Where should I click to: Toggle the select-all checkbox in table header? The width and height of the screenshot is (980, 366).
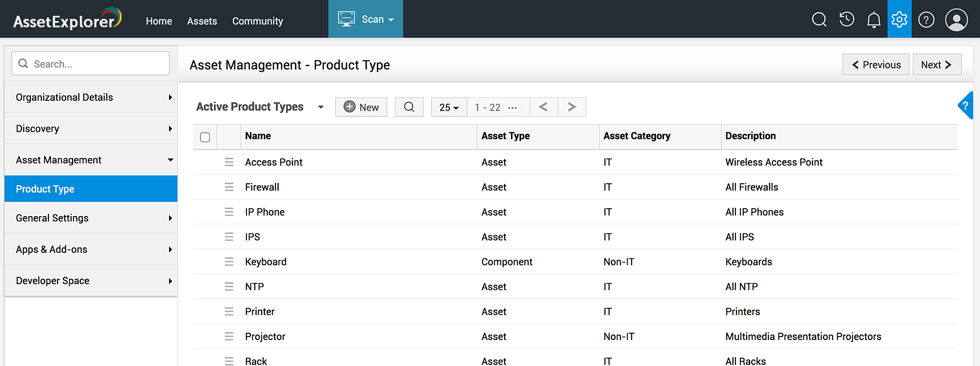pyautogui.click(x=205, y=137)
